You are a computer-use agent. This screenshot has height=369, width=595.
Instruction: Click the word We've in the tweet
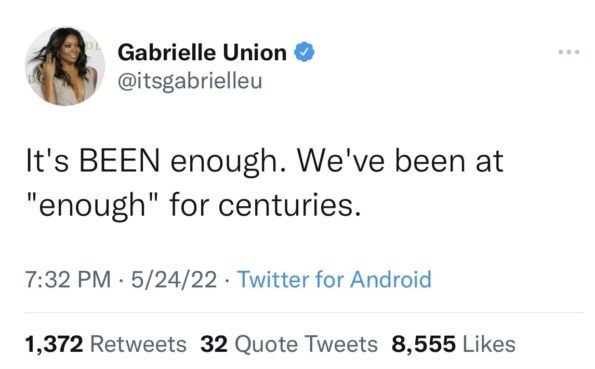point(340,161)
